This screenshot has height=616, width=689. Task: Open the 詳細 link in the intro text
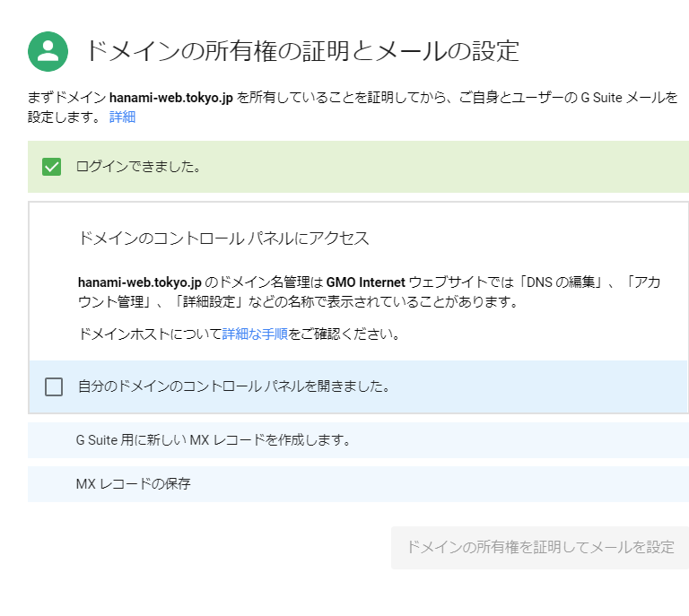pyautogui.click(x=122, y=117)
